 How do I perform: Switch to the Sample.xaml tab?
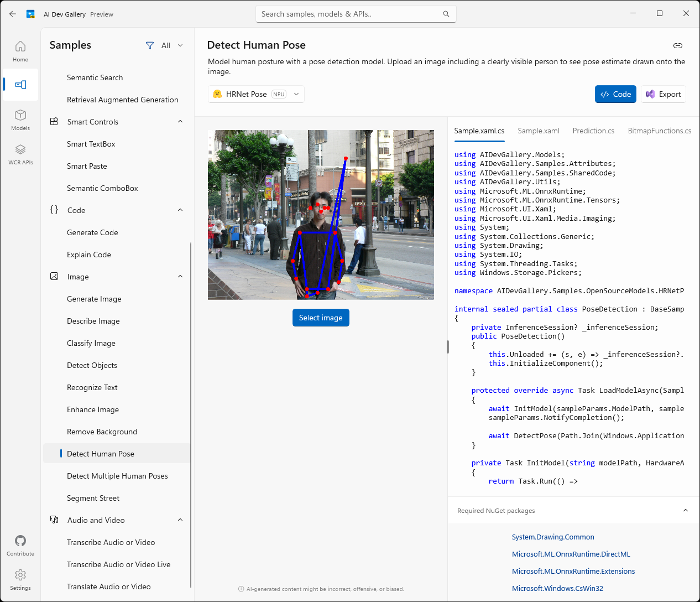click(x=538, y=131)
